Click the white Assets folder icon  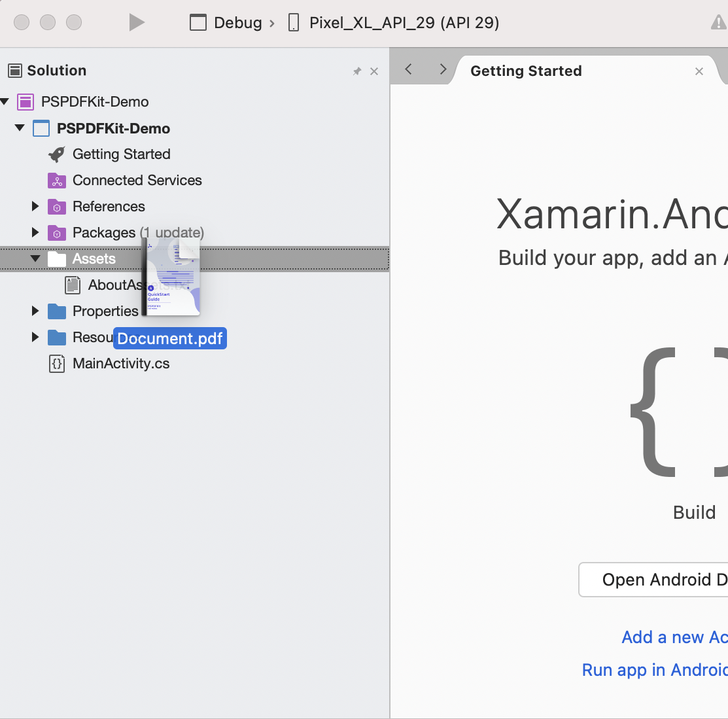coord(57,258)
